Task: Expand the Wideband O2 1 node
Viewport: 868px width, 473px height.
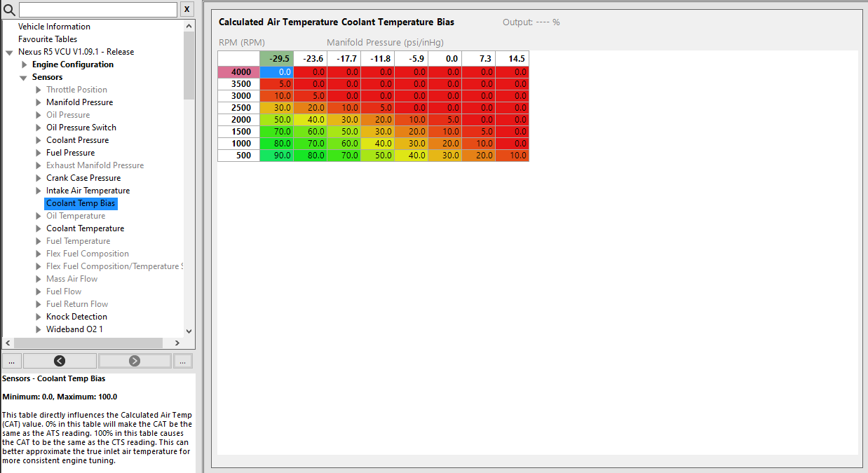Action: coord(39,329)
